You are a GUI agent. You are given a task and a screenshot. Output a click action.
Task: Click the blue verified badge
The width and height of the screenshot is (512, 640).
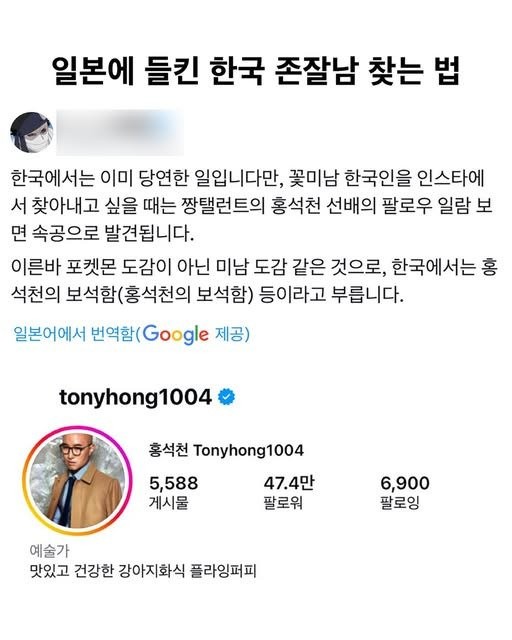click(227, 397)
